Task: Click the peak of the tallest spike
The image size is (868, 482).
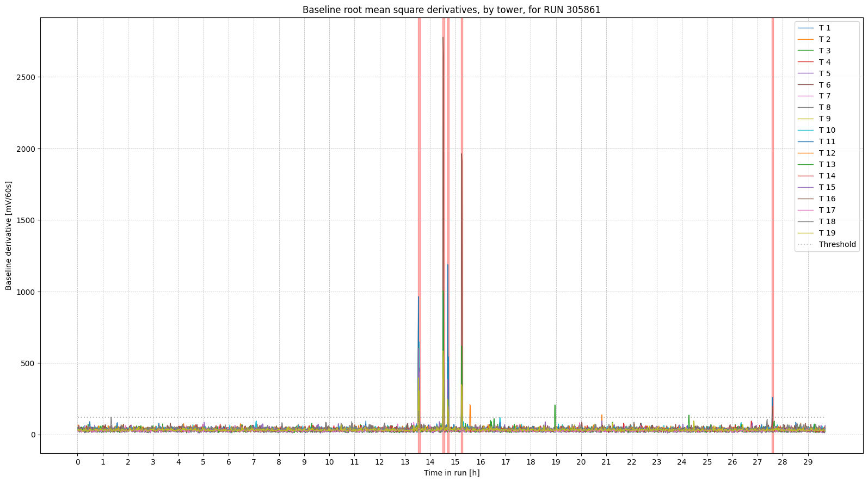Action: click(x=443, y=38)
